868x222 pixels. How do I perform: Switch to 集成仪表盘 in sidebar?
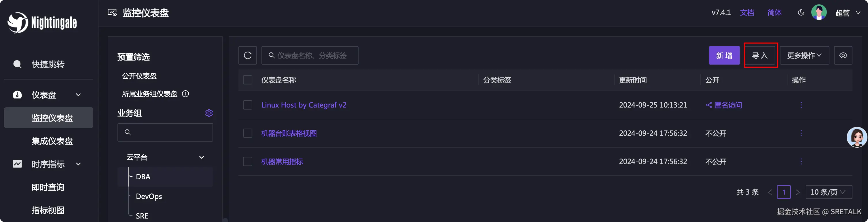(x=52, y=141)
